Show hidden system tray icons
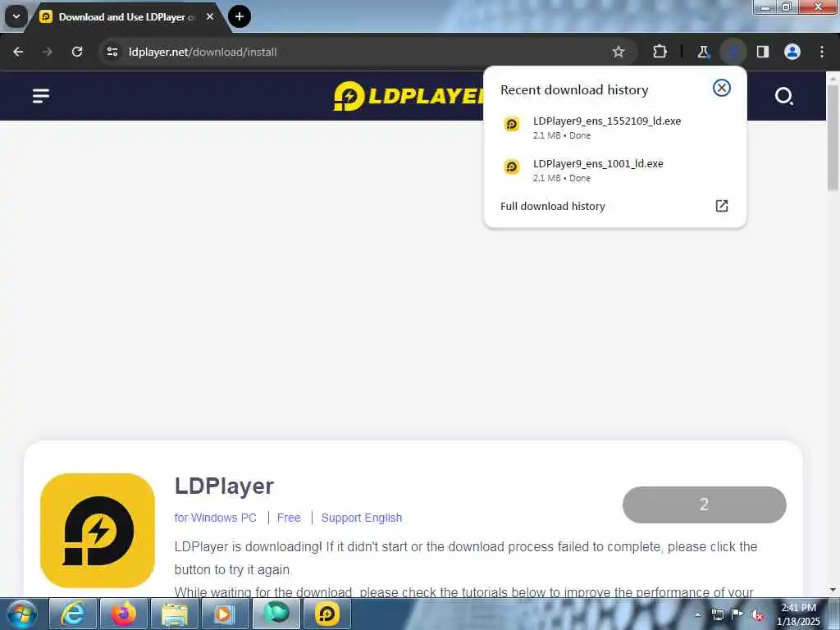Screen dimensions: 840x630 (x=697, y=614)
